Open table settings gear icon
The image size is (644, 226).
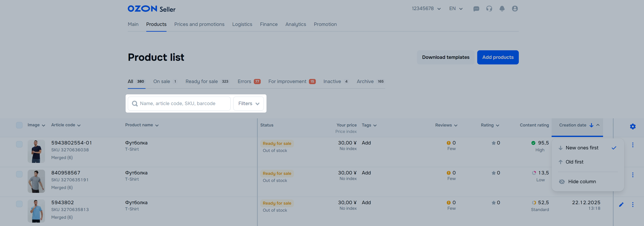tap(633, 126)
